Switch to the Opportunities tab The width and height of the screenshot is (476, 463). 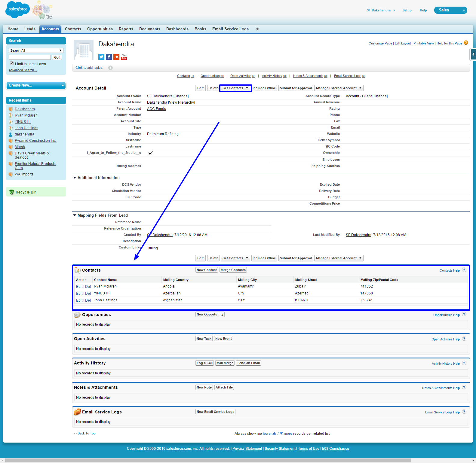tap(100, 29)
